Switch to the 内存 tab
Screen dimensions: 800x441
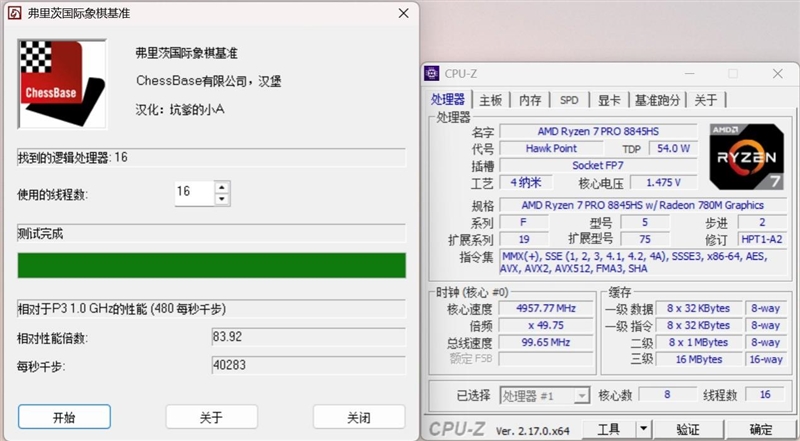coord(530,100)
